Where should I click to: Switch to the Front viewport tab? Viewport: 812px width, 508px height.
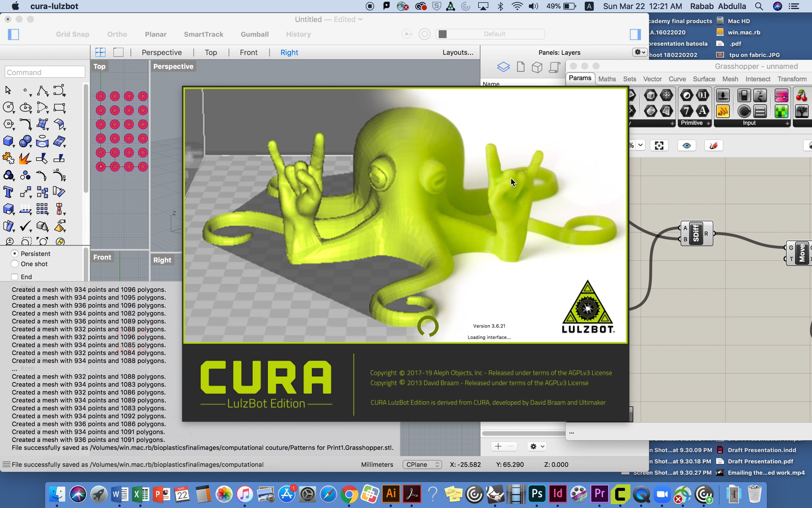tap(249, 52)
